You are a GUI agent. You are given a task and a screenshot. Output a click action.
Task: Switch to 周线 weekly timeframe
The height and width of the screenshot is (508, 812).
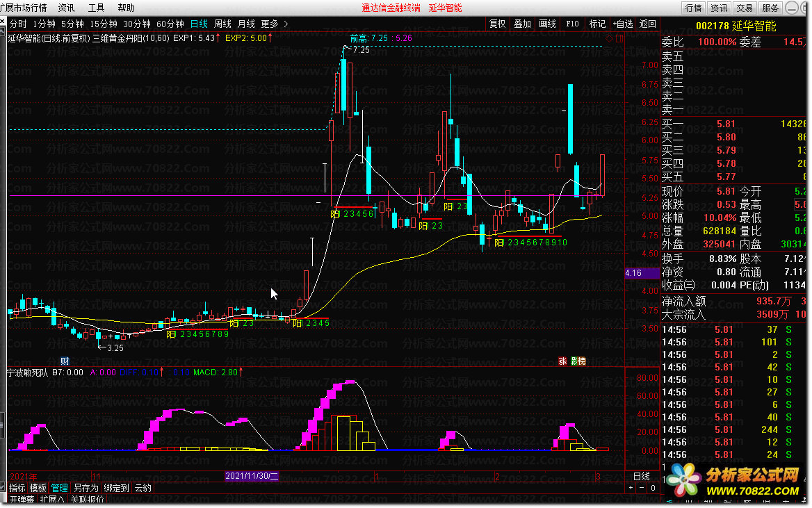(x=222, y=24)
